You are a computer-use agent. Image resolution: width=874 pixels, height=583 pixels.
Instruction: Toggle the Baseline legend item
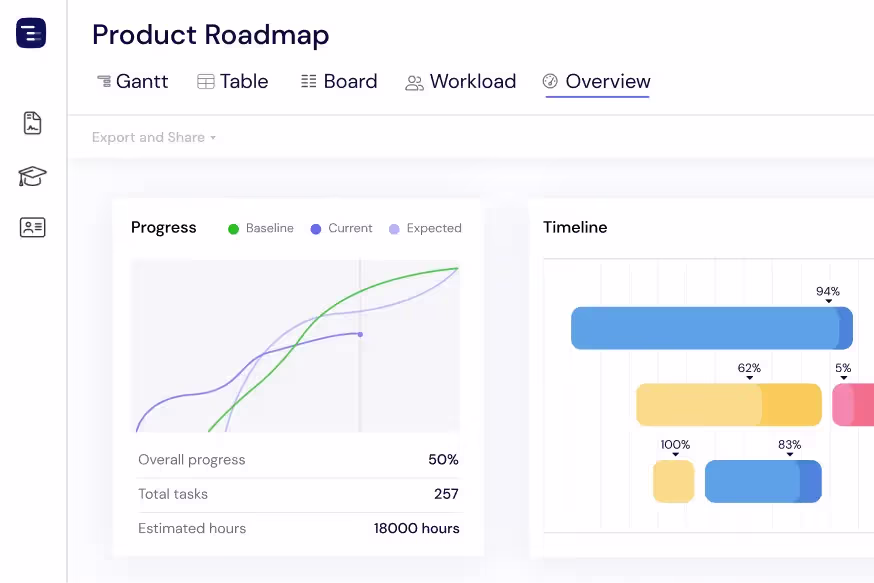coord(261,228)
